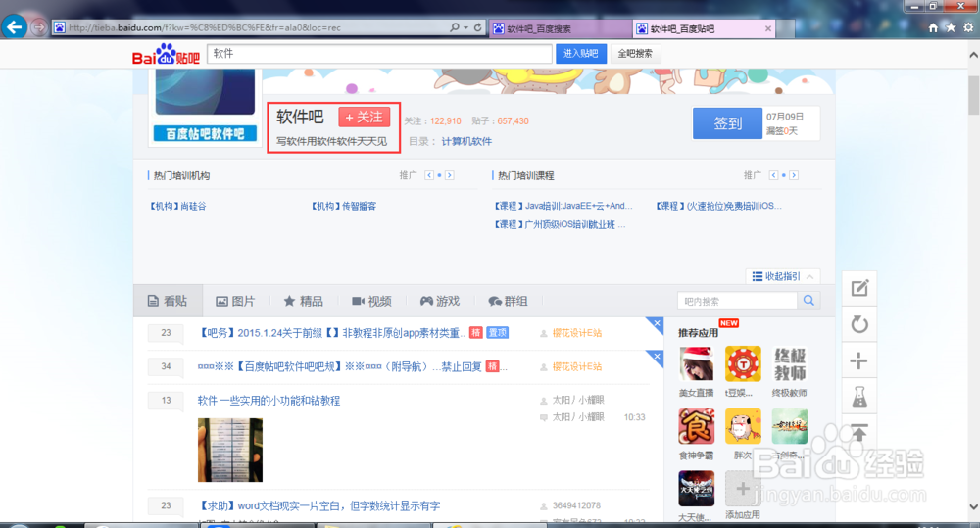Click the browser URL address field

click(x=251, y=27)
